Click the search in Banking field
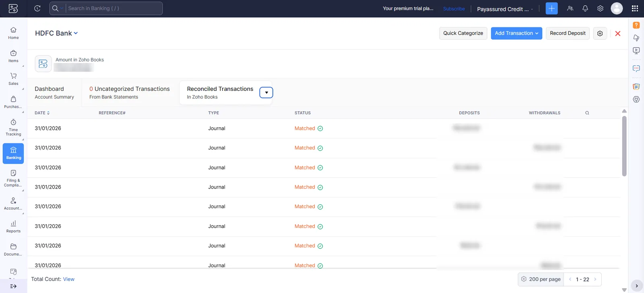This screenshot has height=293, width=644. [114, 8]
